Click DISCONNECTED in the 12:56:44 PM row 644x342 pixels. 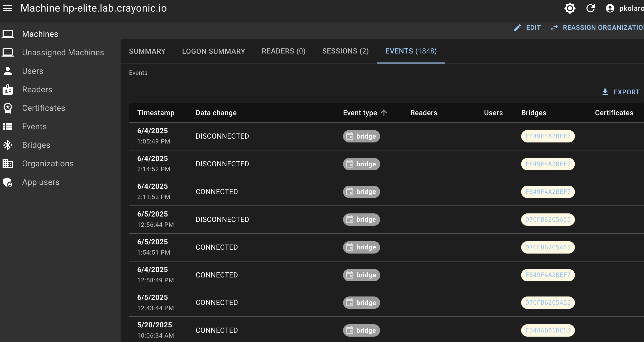pos(222,220)
